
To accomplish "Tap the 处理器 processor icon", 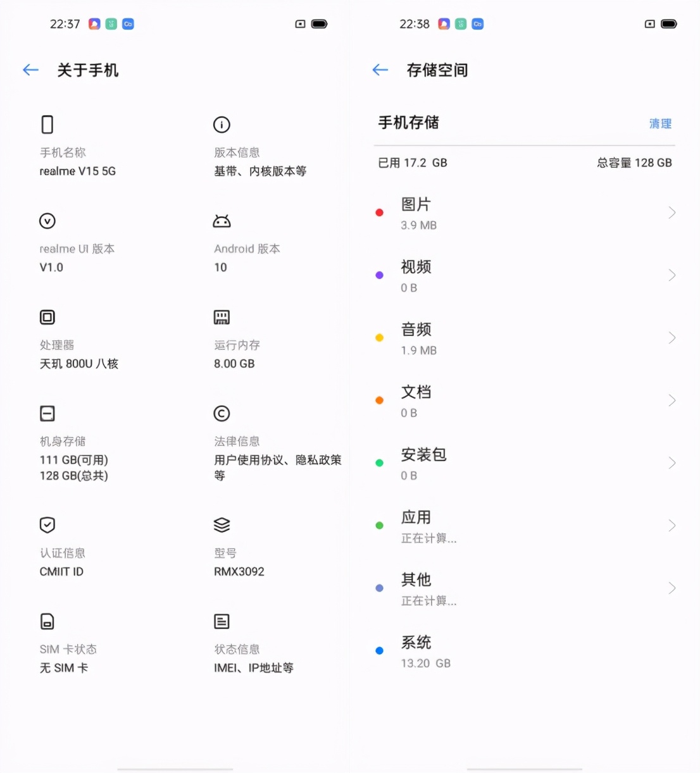I will 47,317.
